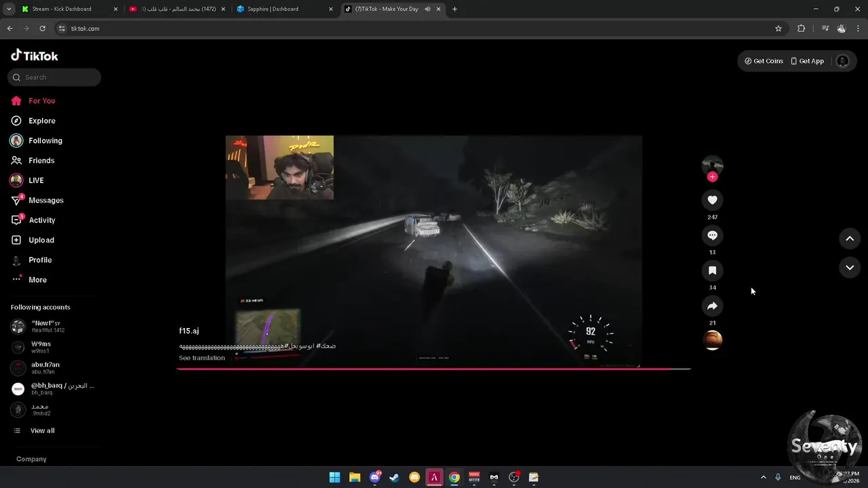The width and height of the screenshot is (868, 488).
Task: Open Chrome extensions puzzle icon
Action: tap(802, 28)
